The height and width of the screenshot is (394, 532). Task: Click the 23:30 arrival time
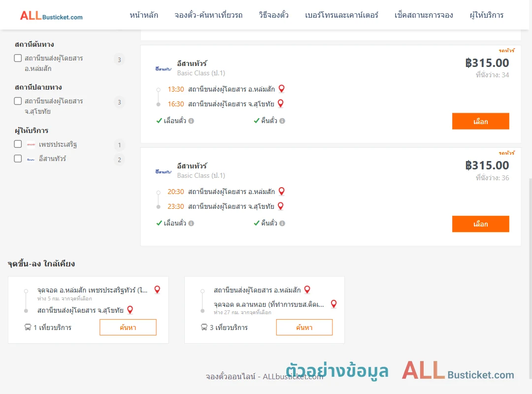point(176,206)
